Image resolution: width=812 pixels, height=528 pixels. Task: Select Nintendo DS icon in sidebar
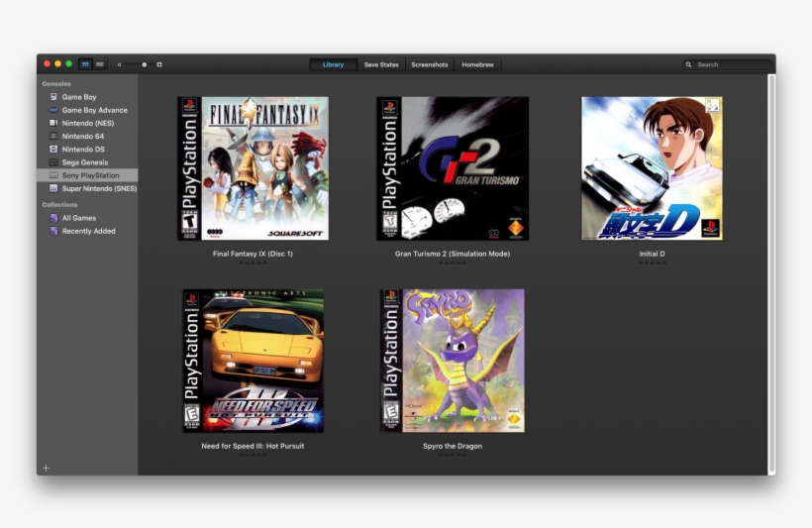[x=53, y=149]
